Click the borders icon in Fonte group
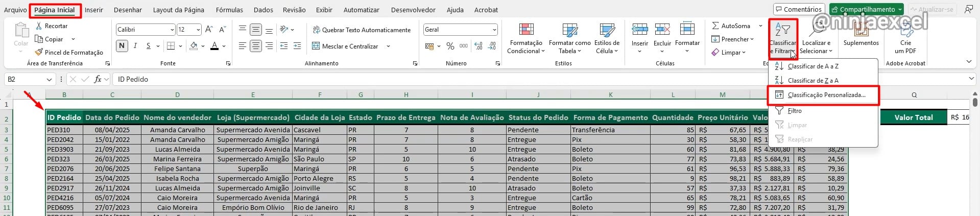The height and width of the screenshot is (216, 980). tap(171, 46)
